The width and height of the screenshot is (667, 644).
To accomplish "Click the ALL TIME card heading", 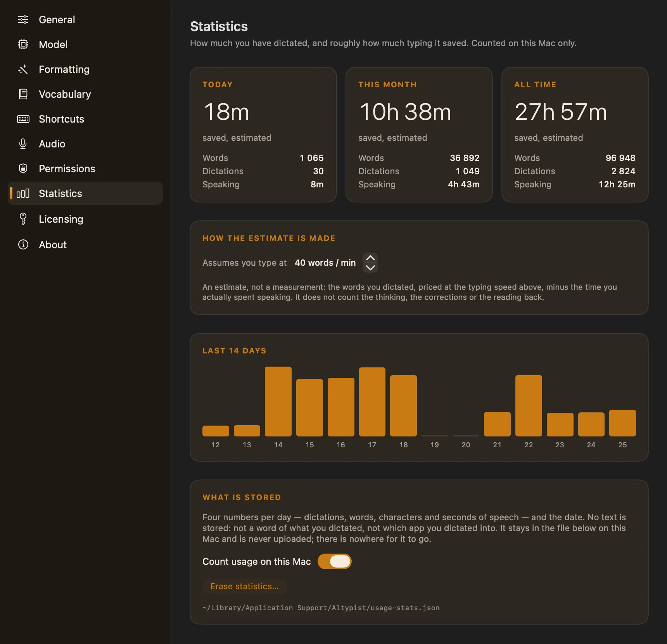I will [x=535, y=85].
